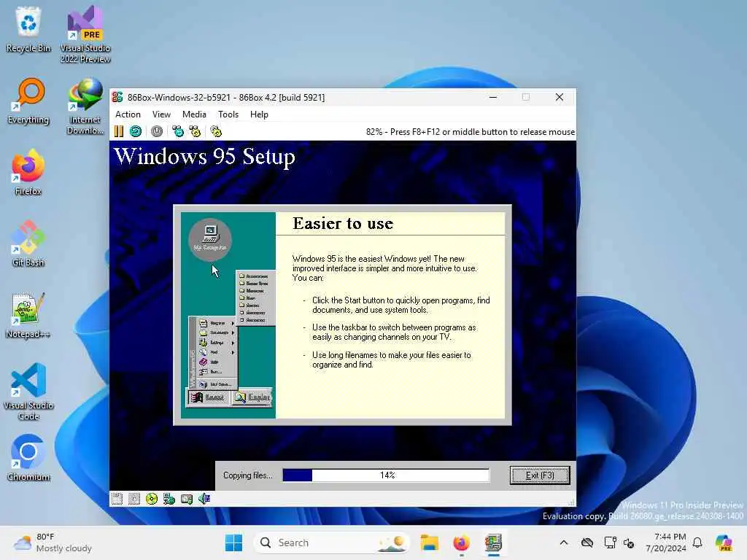Click the 86Box title bar app icon
Screen dimensions: 747x560
[117, 97]
